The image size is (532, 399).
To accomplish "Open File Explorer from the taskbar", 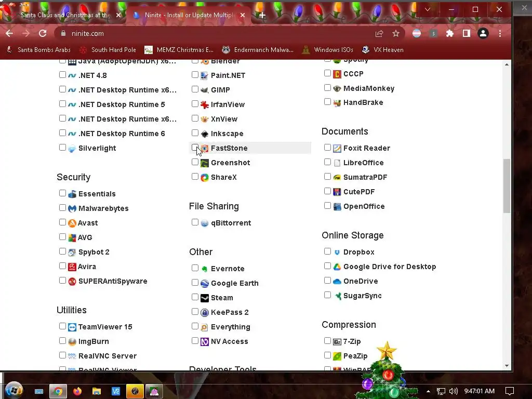I will [97, 391].
